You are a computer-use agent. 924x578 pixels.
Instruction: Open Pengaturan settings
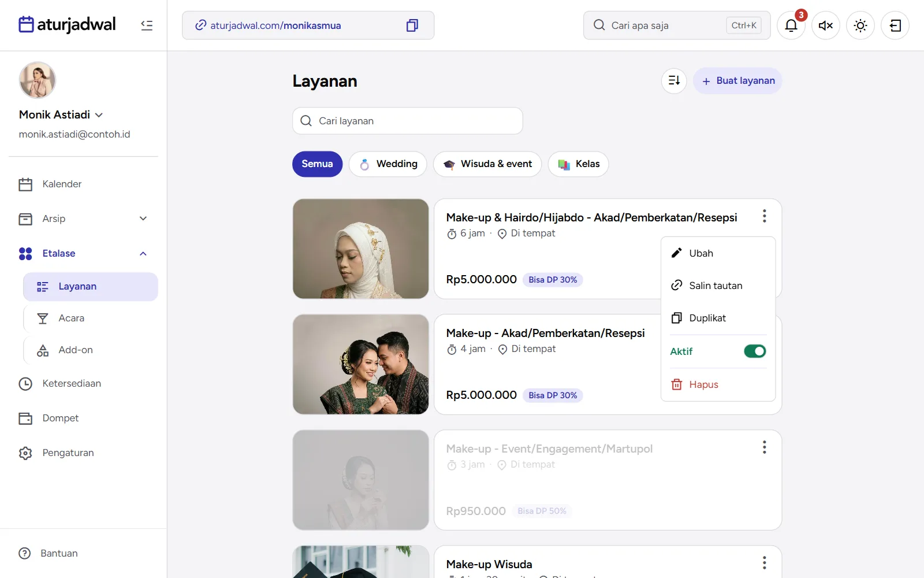point(84,453)
